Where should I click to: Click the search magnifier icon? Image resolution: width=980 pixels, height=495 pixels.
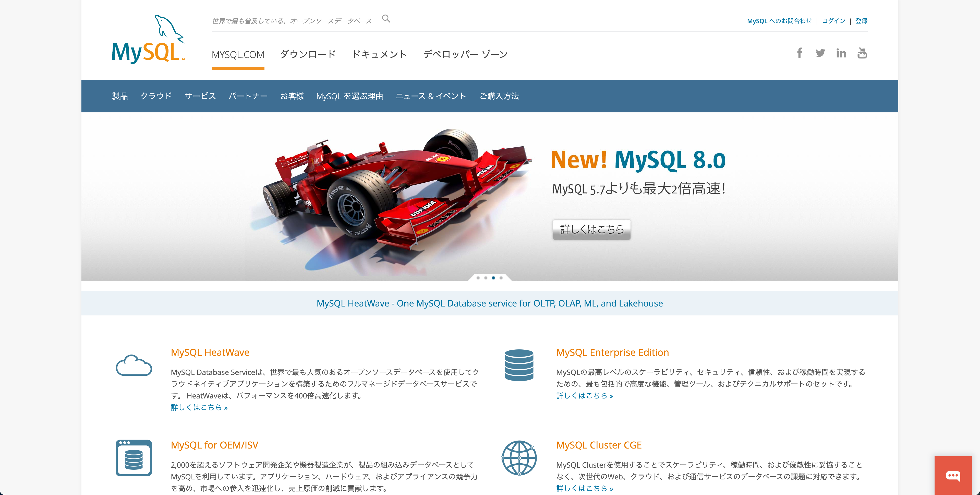point(386,18)
